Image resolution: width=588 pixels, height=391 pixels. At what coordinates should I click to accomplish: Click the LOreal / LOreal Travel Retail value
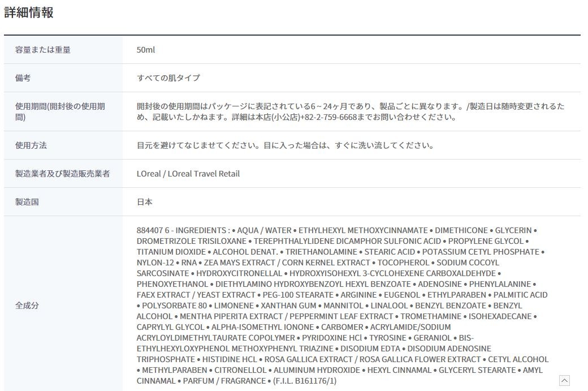click(x=188, y=174)
